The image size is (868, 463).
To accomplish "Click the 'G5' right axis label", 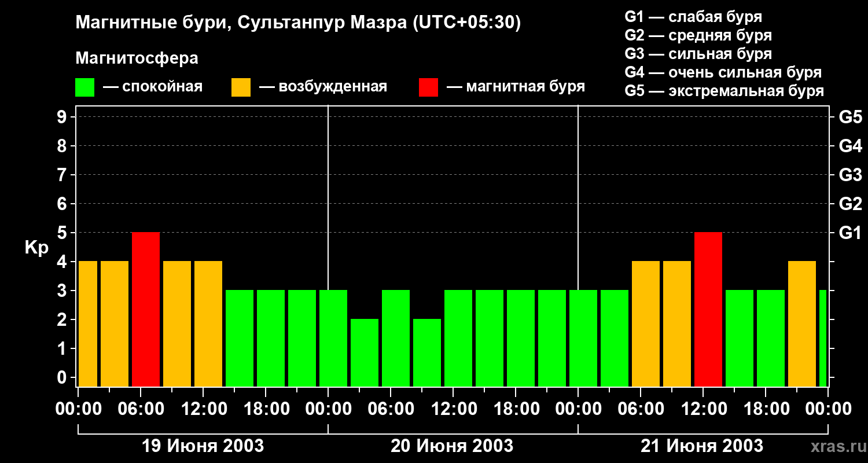I will tap(850, 117).
